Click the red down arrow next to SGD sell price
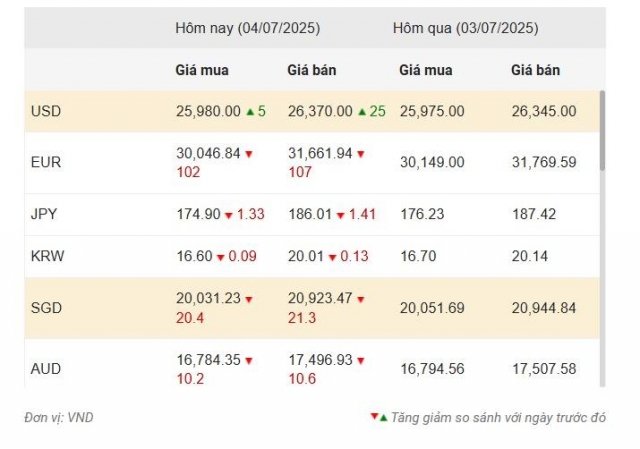This screenshot has height=449, width=640. [360, 300]
